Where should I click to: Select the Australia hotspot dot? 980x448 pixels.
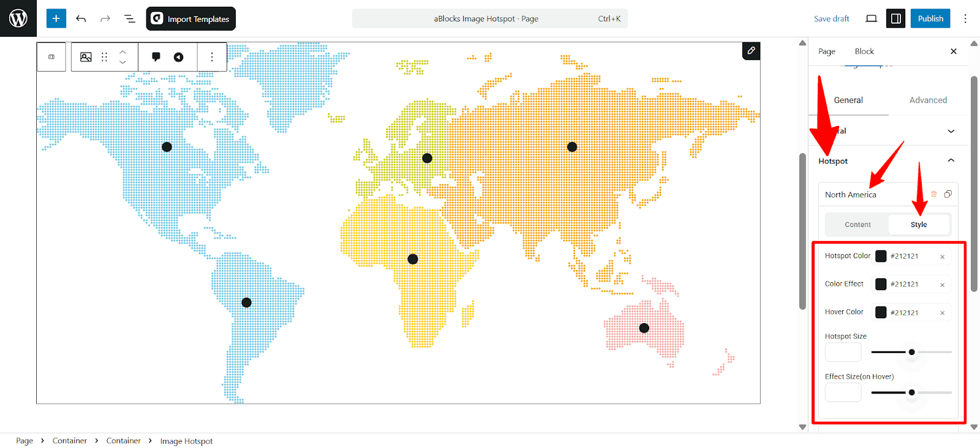(644, 328)
